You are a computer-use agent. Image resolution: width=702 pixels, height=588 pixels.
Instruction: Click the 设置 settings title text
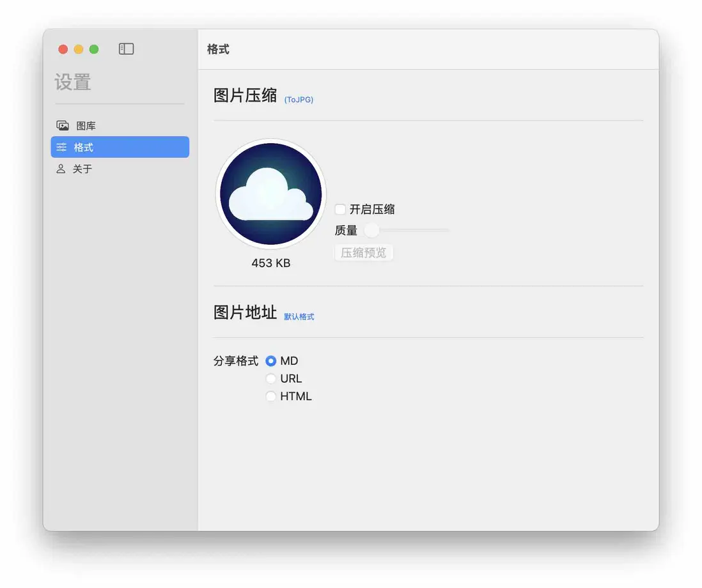click(74, 82)
